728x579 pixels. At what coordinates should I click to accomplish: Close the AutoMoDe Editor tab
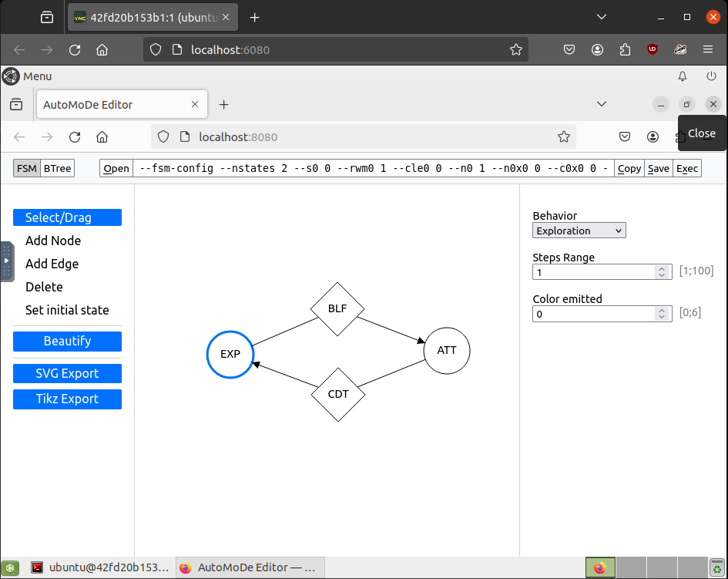point(195,105)
